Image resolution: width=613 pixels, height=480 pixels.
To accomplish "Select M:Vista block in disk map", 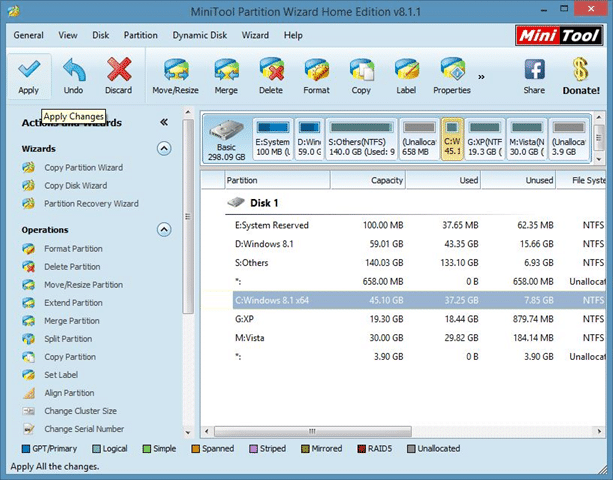I will pos(527,139).
